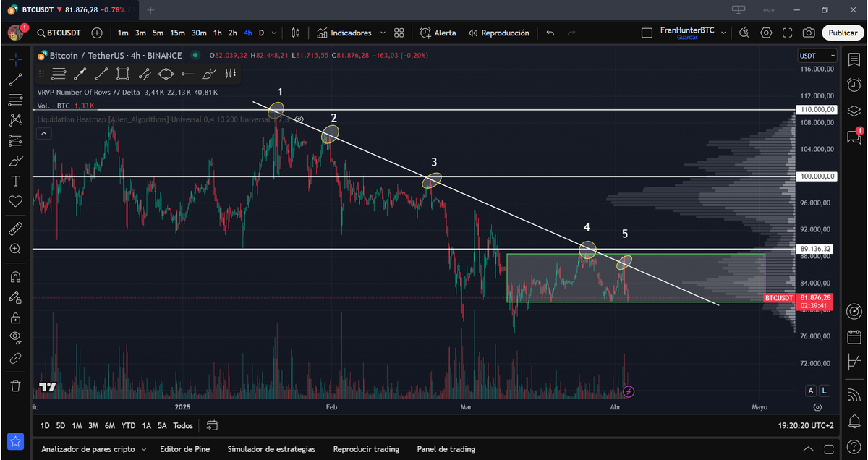Open the drawing link sync tool
Viewport: 868px width, 460px height.
15,358
